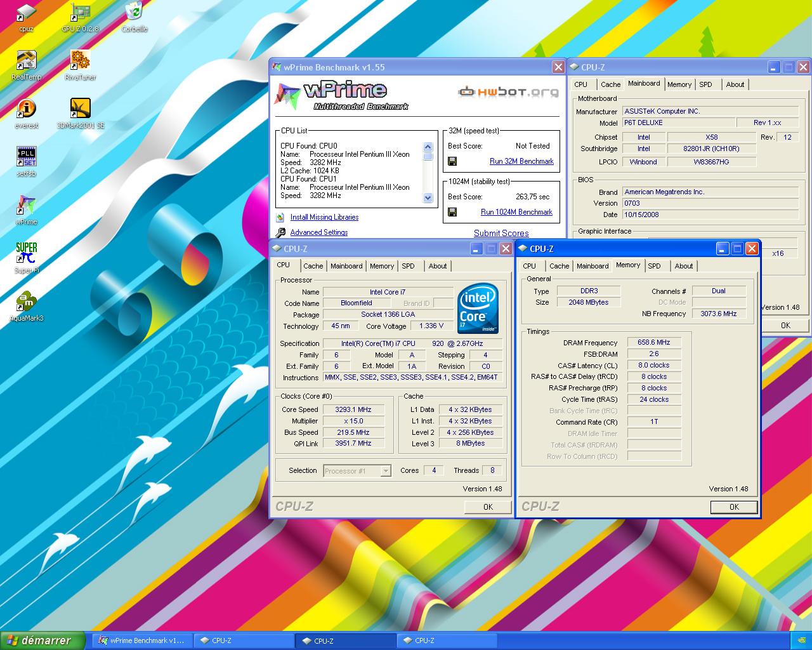Select Cache tab in CPU-Z Mainboard window
This screenshot has width=812, height=650.
pos(610,84)
